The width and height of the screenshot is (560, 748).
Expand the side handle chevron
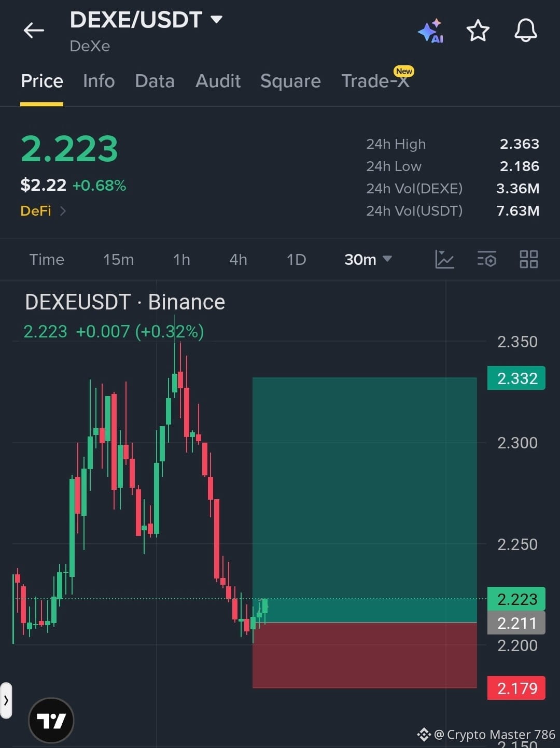(x=6, y=700)
